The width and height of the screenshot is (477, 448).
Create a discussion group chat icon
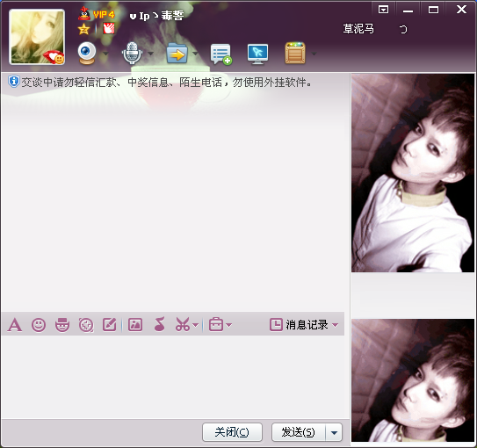click(x=220, y=54)
